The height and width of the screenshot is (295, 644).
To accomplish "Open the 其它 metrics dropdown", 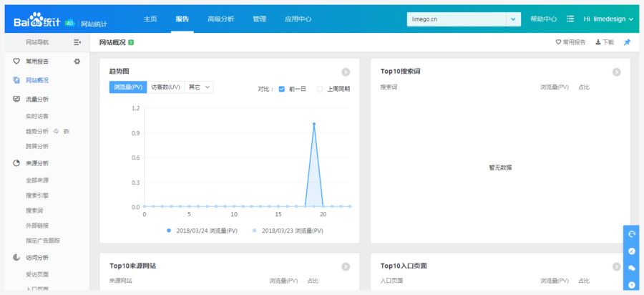I will [199, 87].
